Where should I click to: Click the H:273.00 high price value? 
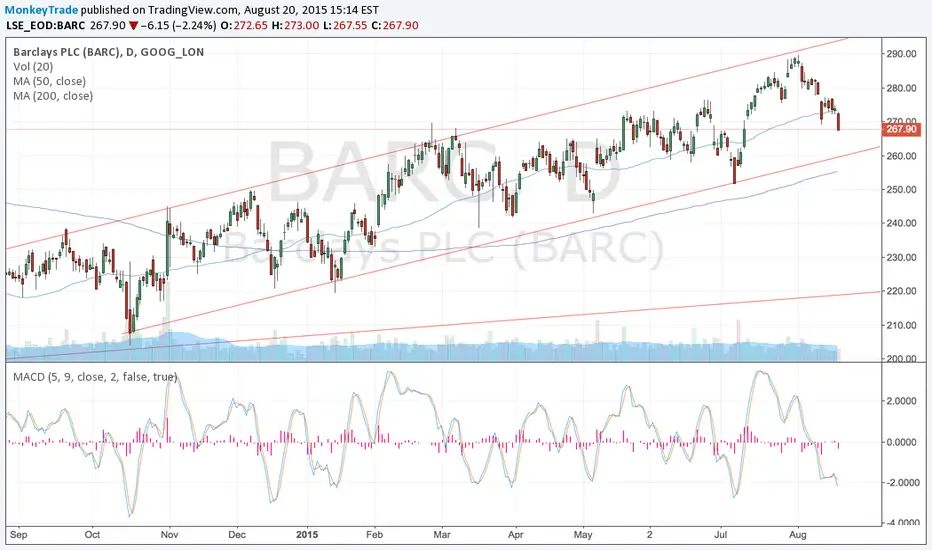coord(295,26)
